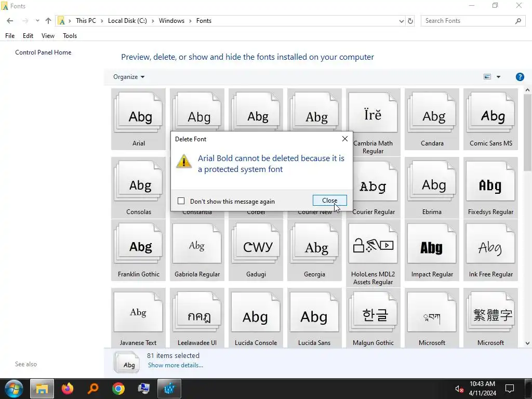Click the muted volume tray icon

(459, 389)
